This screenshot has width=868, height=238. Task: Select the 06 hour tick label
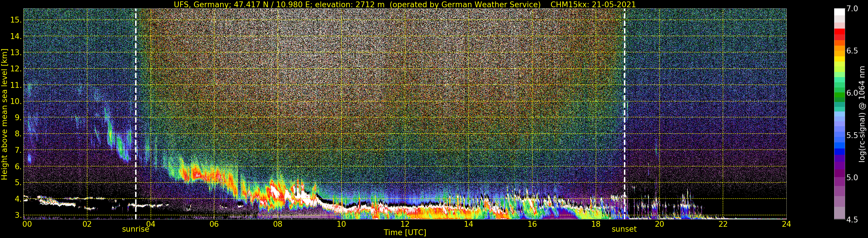(214, 224)
